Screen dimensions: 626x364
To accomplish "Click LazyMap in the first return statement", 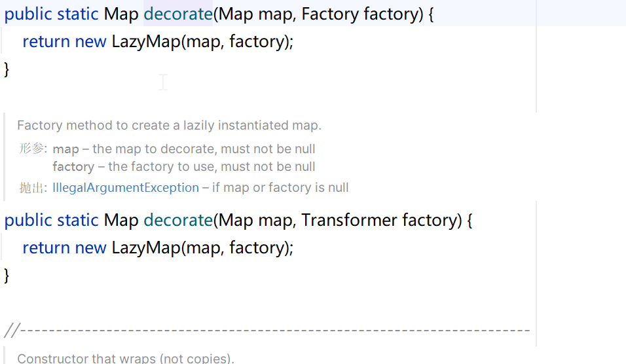I will (x=146, y=42).
